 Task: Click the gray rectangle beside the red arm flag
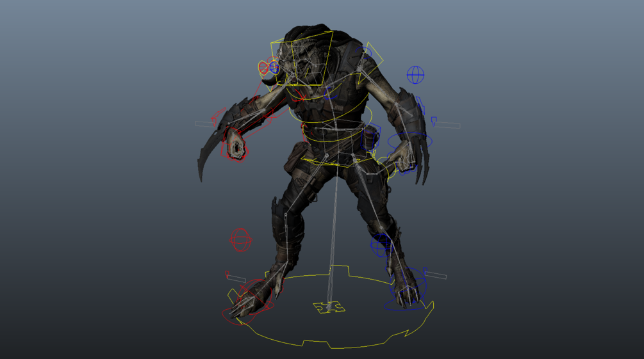(x=203, y=124)
